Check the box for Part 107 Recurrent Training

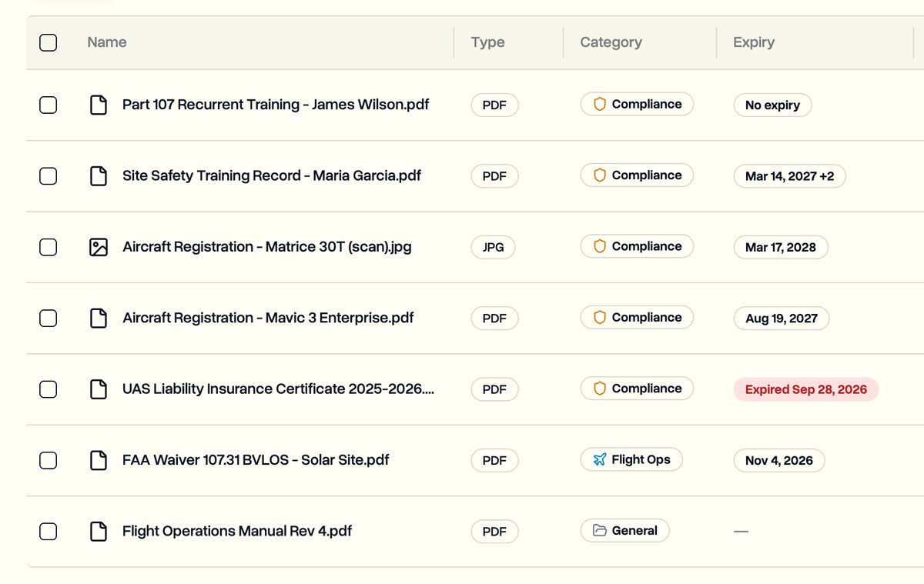(48, 105)
